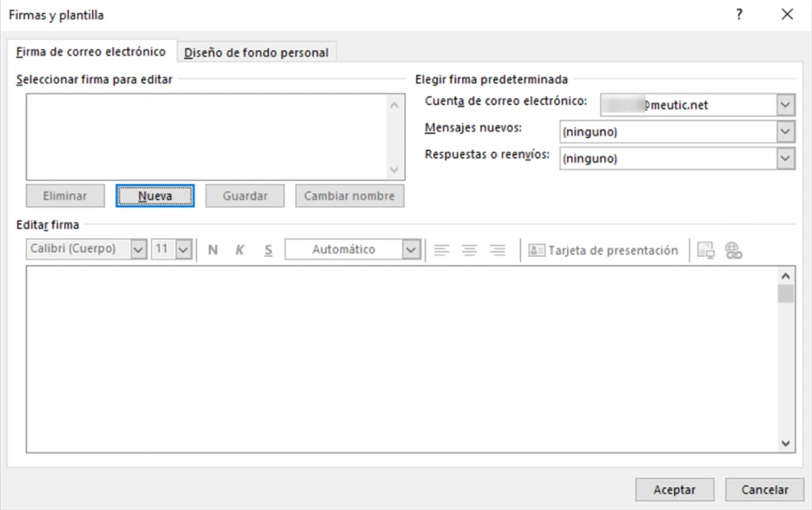This screenshot has width=812, height=510.
Task: Align signature text to the right
Action: pyautogui.click(x=497, y=250)
